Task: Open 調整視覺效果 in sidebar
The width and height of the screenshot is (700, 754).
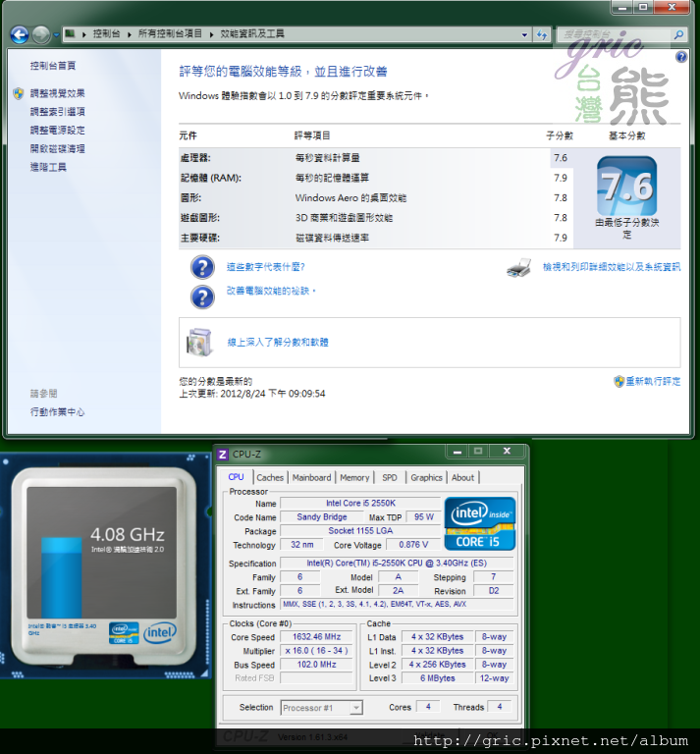Action: (x=58, y=93)
